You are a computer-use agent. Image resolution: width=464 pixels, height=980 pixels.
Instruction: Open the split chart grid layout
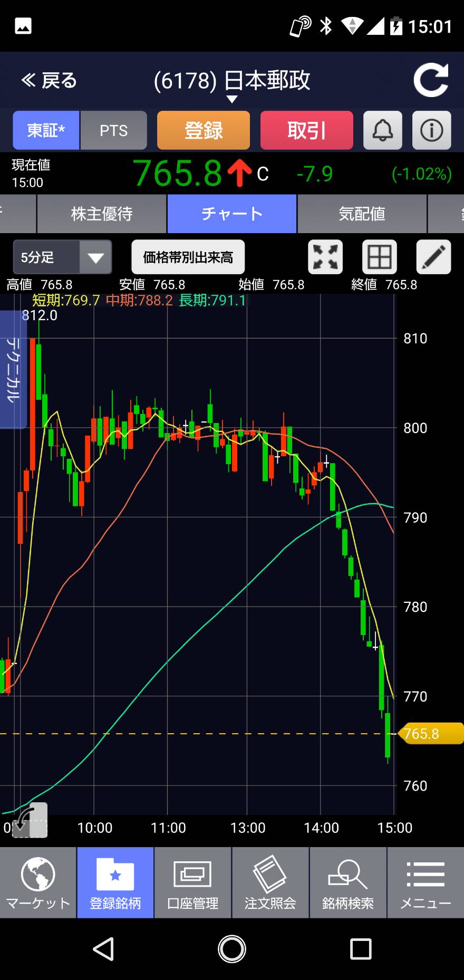click(380, 257)
